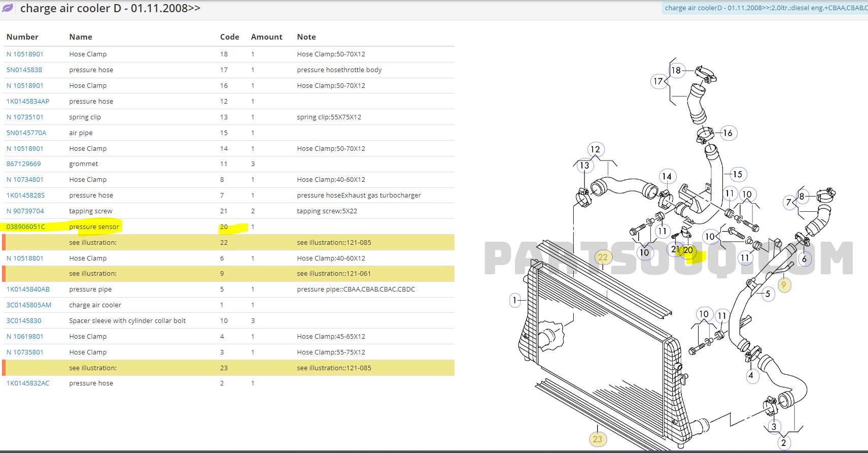Click the Amount column header
The image size is (868, 453).
266,37
